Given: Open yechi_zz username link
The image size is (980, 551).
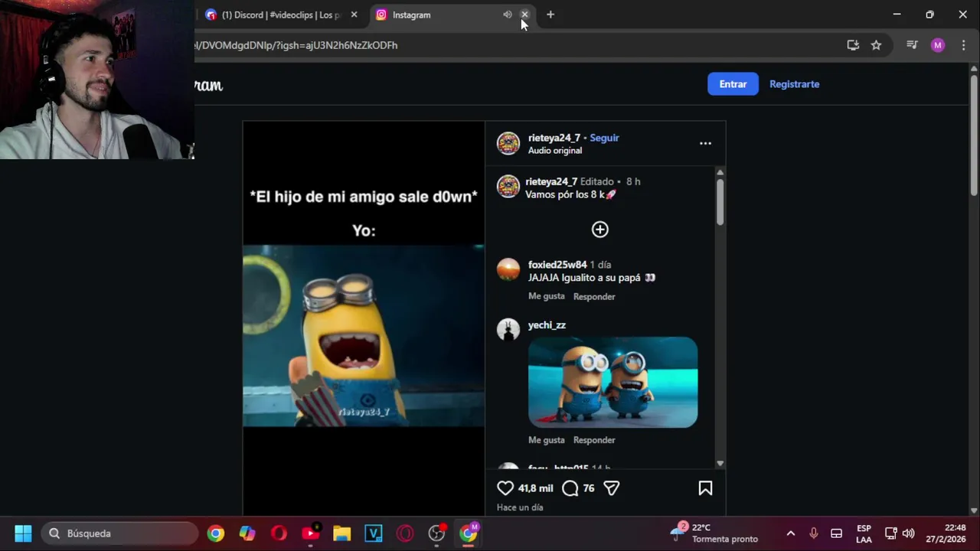Looking at the screenshot, I should (x=547, y=325).
